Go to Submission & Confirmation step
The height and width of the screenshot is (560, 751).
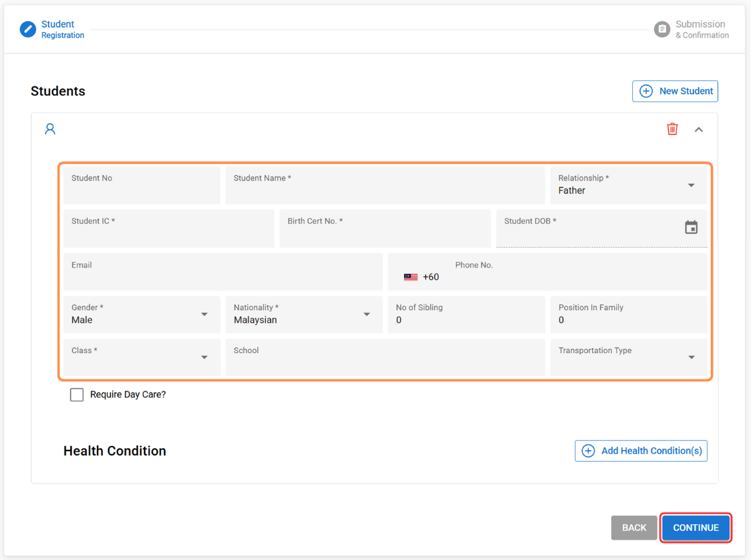point(702,30)
